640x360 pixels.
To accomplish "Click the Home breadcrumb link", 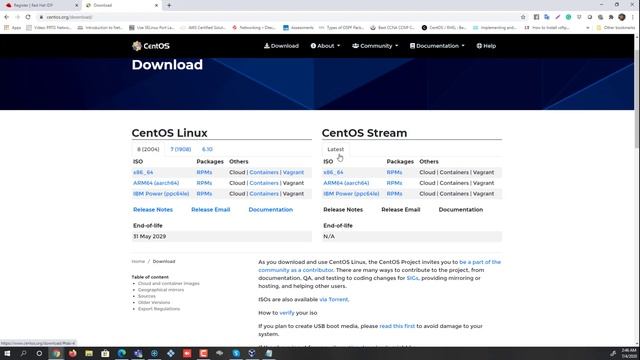I will [x=138, y=261].
